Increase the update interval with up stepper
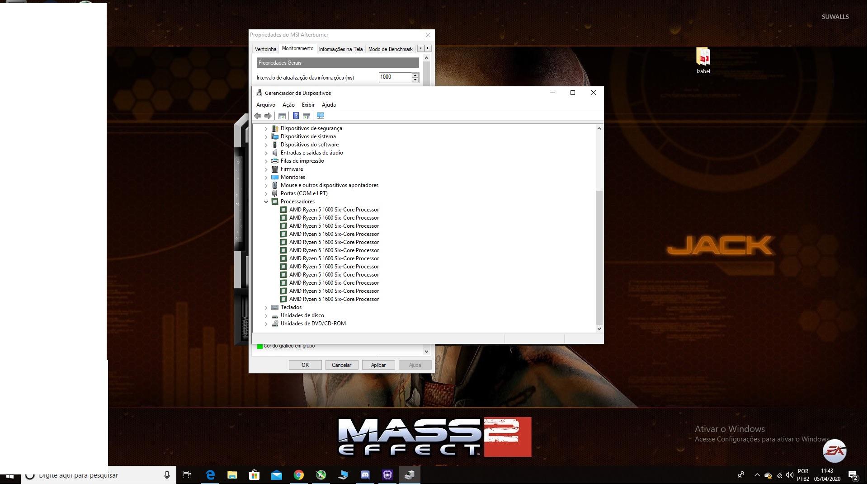The height and width of the screenshot is (488, 868). [415, 75]
